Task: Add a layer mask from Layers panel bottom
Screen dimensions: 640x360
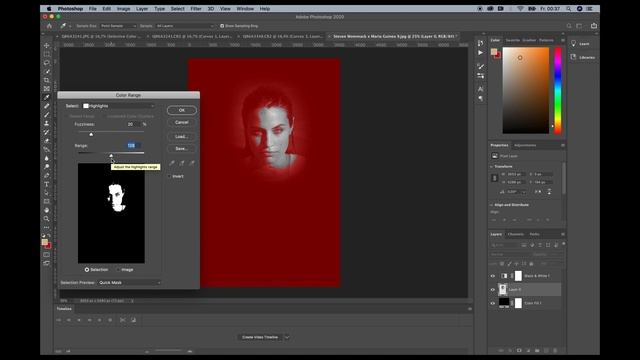Action: pyautogui.click(x=519, y=350)
